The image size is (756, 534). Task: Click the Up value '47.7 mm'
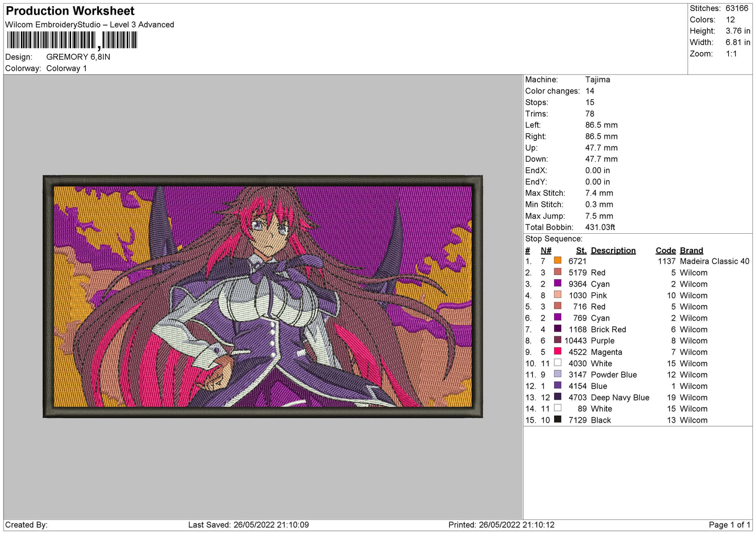(601, 148)
